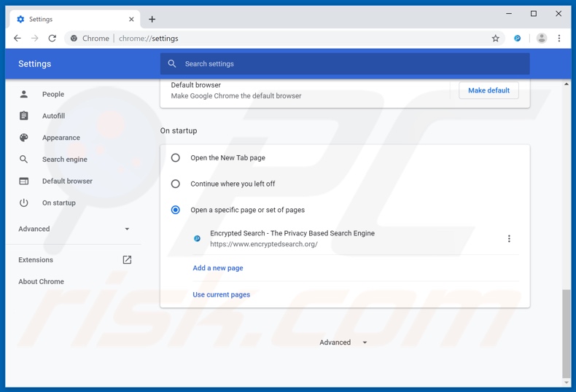This screenshot has height=392, width=576.
Task: Switch to the Settings browser tab
Action: click(74, 19)
